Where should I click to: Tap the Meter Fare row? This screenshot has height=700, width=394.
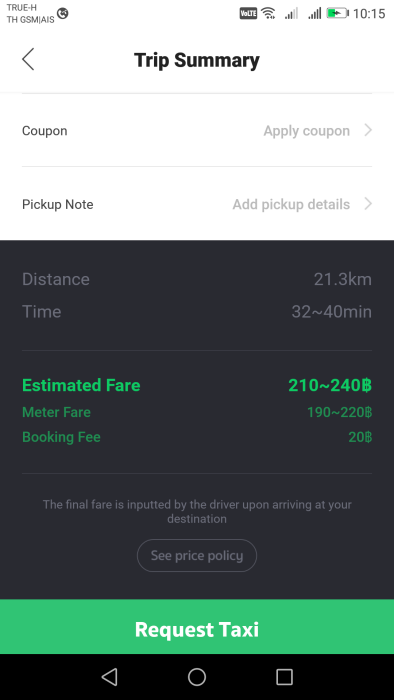click(197, 412)
